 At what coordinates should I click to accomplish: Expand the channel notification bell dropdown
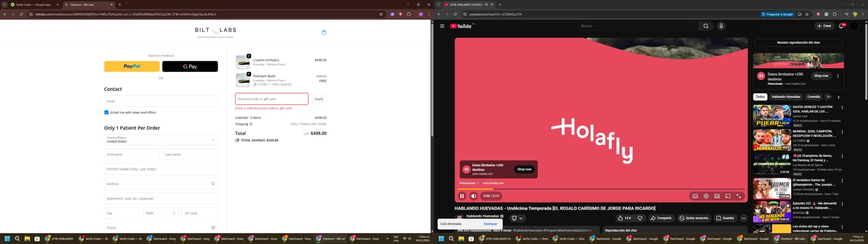tap(517, 218)
